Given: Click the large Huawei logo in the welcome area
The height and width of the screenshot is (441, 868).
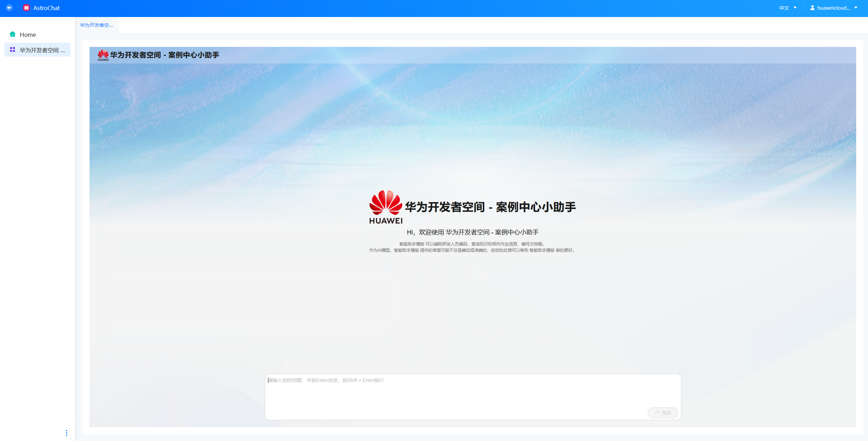Looking at the screenshot, I should coord(386,207).
